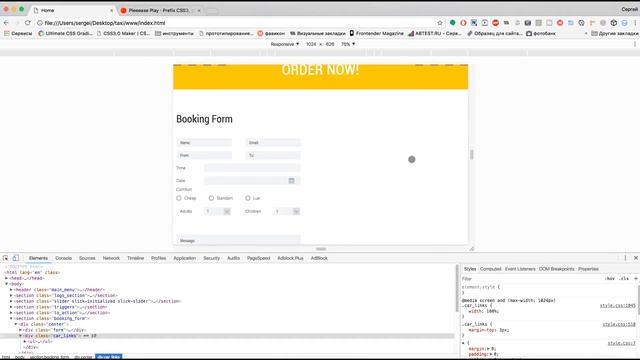Click the browser back arrow

click(6, 23)
